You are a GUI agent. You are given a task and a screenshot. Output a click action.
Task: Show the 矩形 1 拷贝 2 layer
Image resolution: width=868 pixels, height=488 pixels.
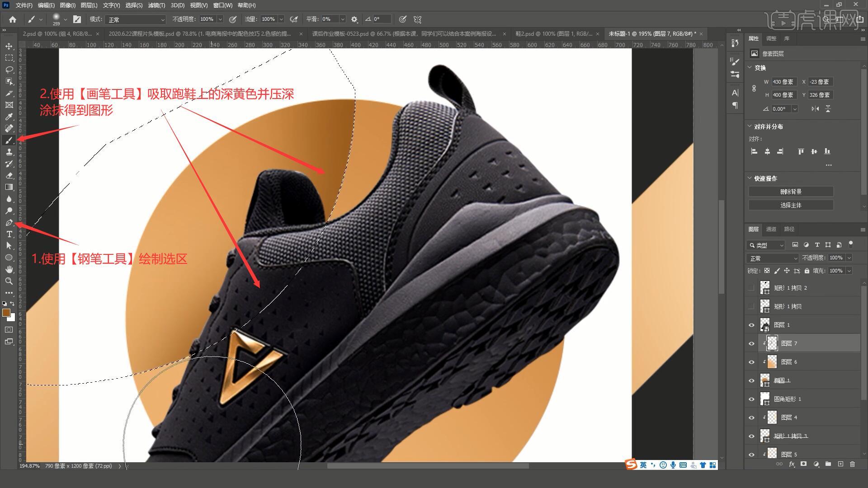(x=751, y=288)
